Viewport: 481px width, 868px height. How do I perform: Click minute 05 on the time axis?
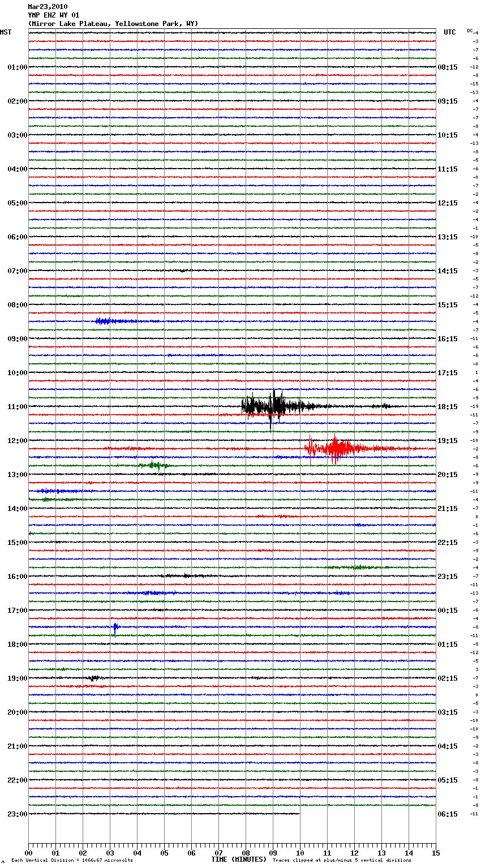[x=164, y=853]
